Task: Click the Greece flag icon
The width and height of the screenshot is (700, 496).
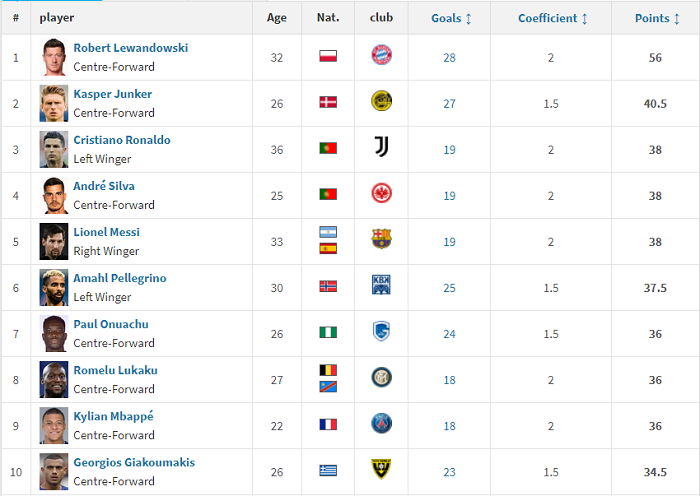Action: pos(328,470)
